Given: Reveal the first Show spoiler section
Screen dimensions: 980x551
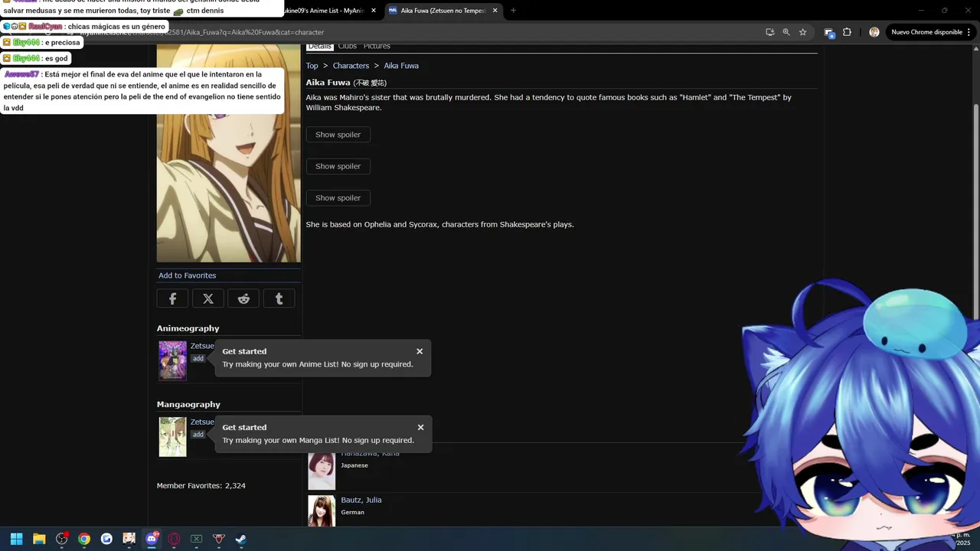Looking at the screenshot, I should tap(338, 135).
